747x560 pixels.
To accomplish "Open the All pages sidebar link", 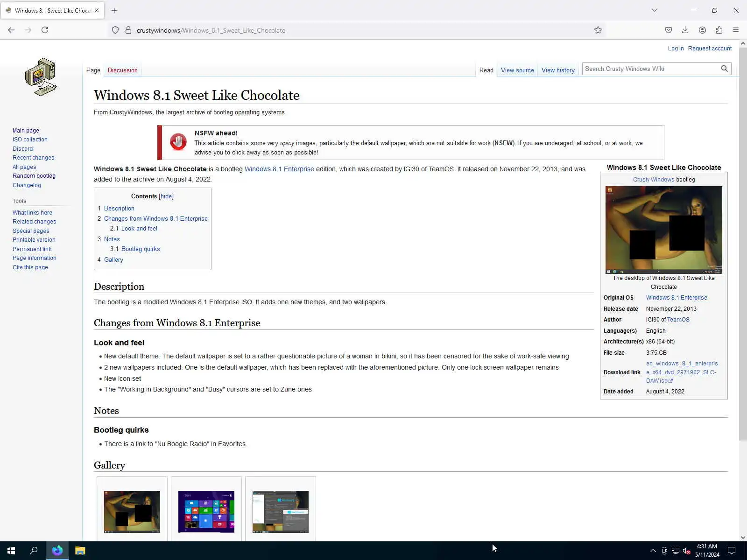I will pyautogui.click(x=24, y=167).
